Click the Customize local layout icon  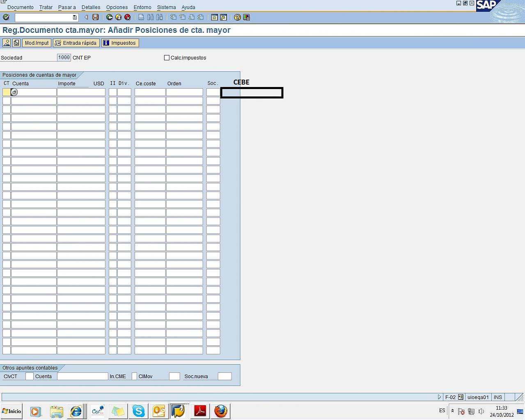pos(246,17)
